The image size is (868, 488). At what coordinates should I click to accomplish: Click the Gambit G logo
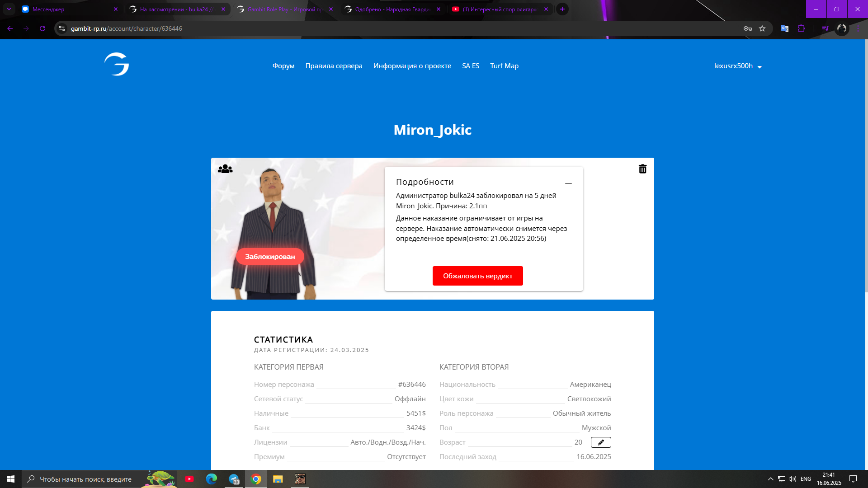(x=117, y=64)
